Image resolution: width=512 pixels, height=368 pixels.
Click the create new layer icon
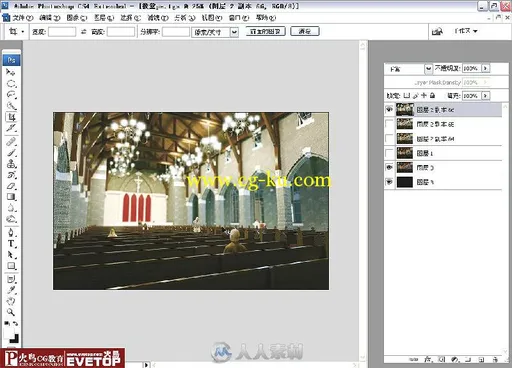(481, 359)
